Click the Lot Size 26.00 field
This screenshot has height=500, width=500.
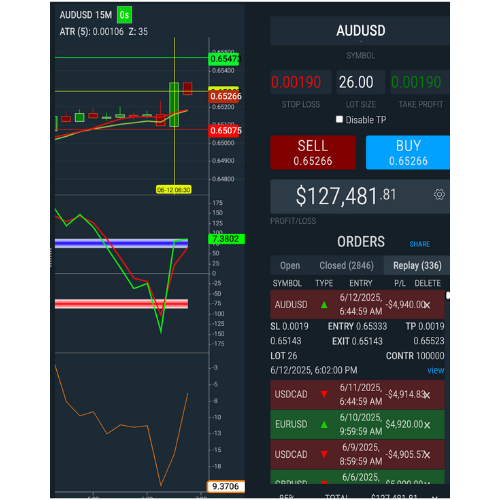click(x=361, y=82)
